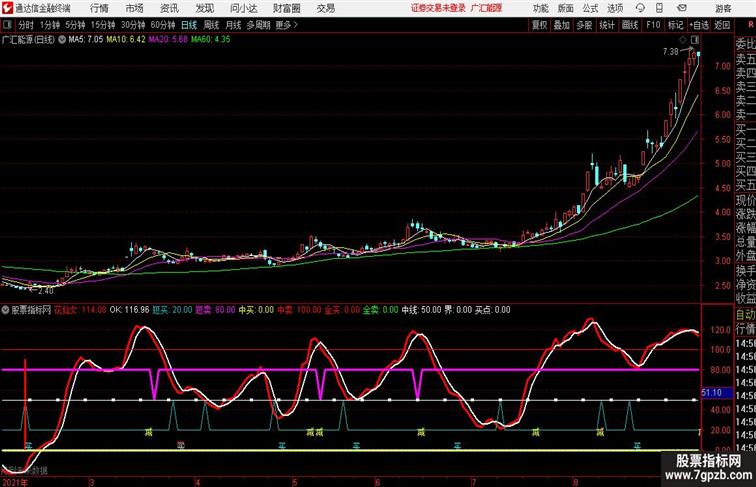The height and width of the screenshot is (487, 756).
Task: Open the mail envelope icon
Action: tap(682, 8)
